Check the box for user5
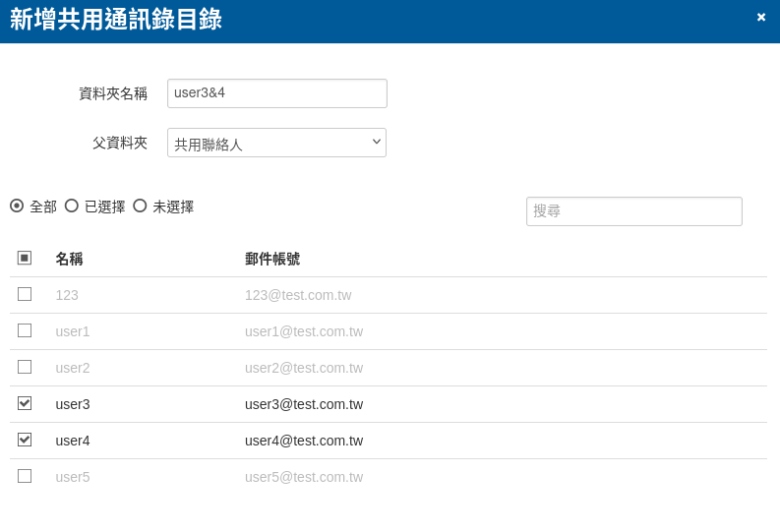This screenshot has width=780, height=532. tap(25, 476)
